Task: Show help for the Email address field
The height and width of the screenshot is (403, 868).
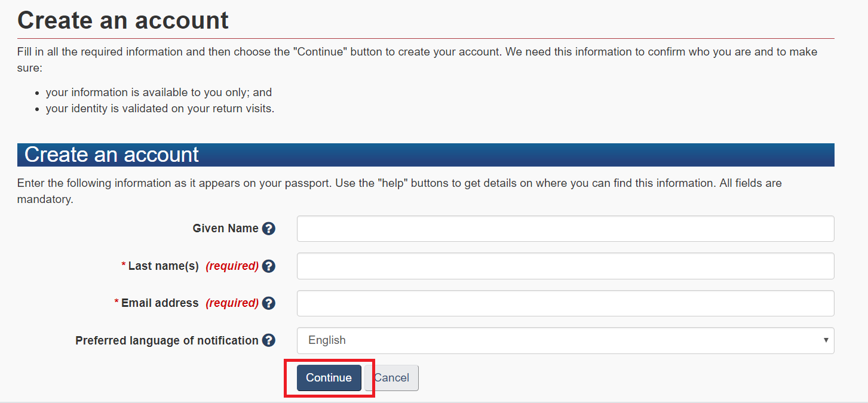Action: (269, 303)
